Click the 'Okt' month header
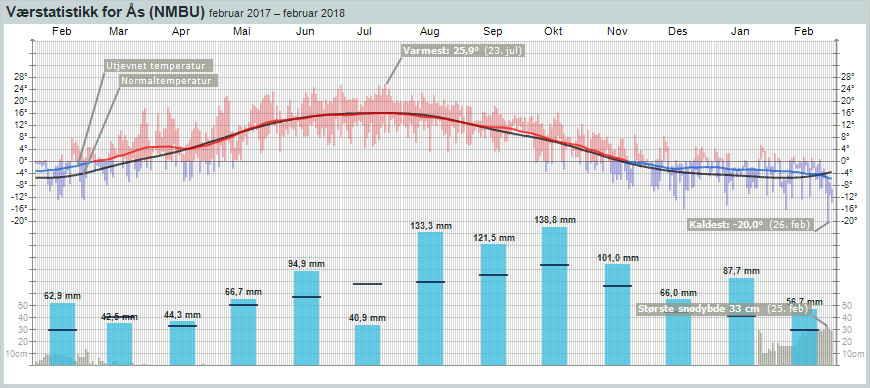Screen dimensions: 870x388 (553, 32)
